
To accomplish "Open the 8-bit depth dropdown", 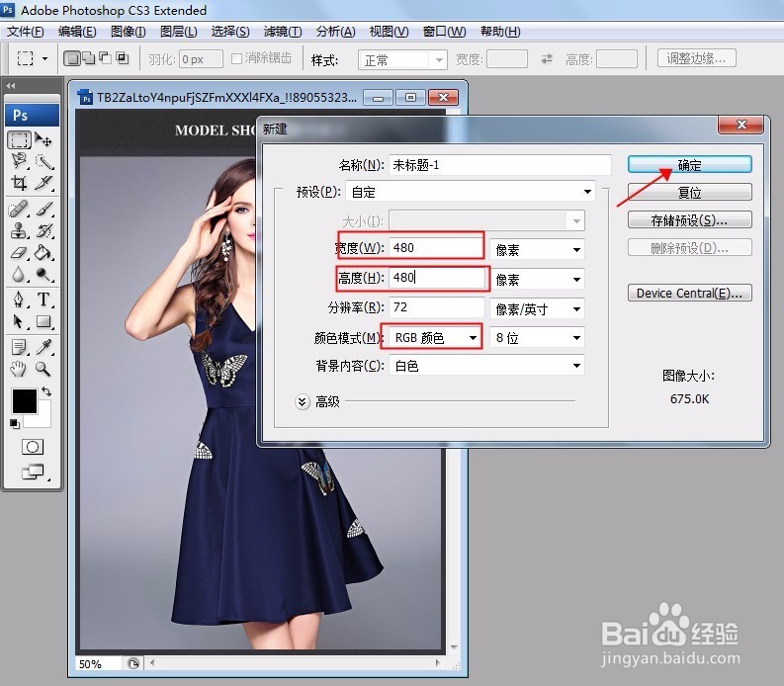I will pos(537,337).
